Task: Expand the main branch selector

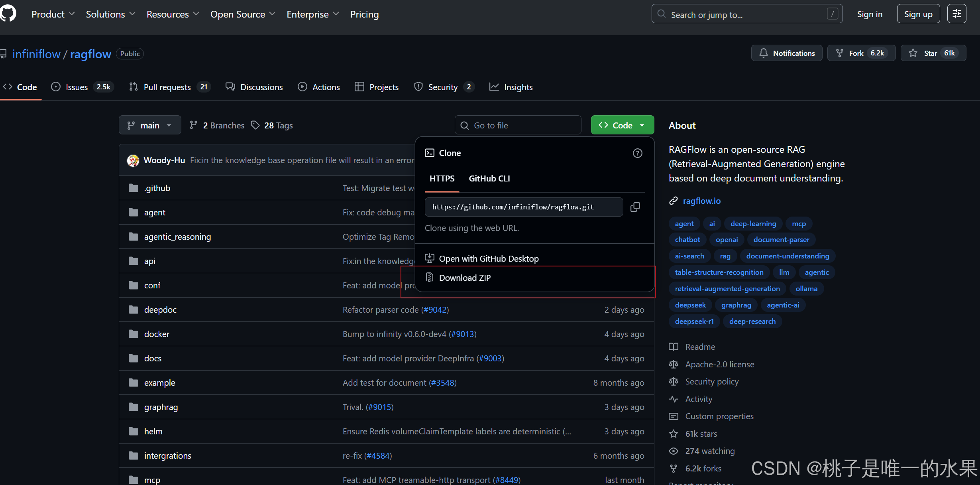Action: (x=150, y=125)
